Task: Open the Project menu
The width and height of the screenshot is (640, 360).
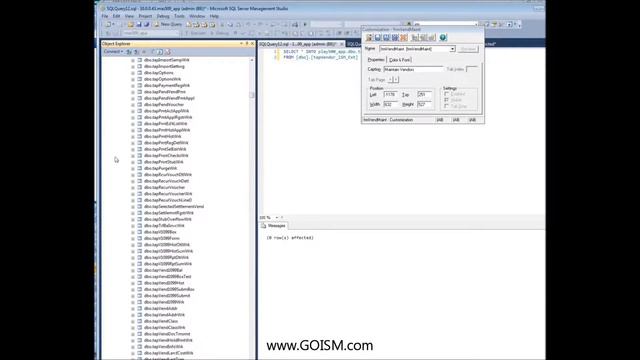Action: (145, 16)
